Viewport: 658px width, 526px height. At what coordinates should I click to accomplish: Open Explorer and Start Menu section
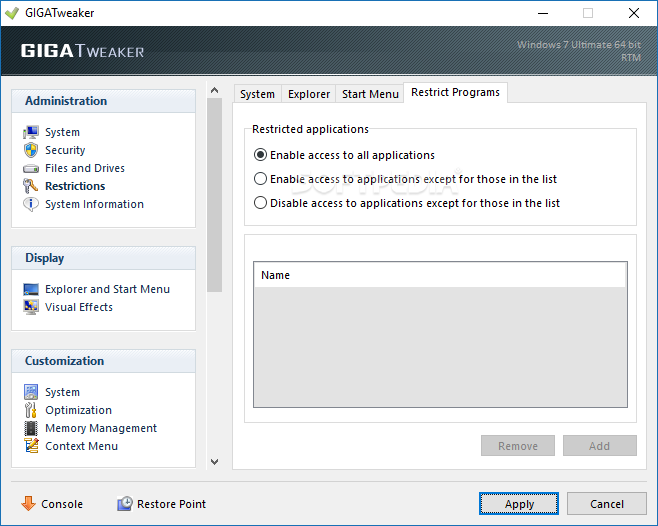coord(107,289)
